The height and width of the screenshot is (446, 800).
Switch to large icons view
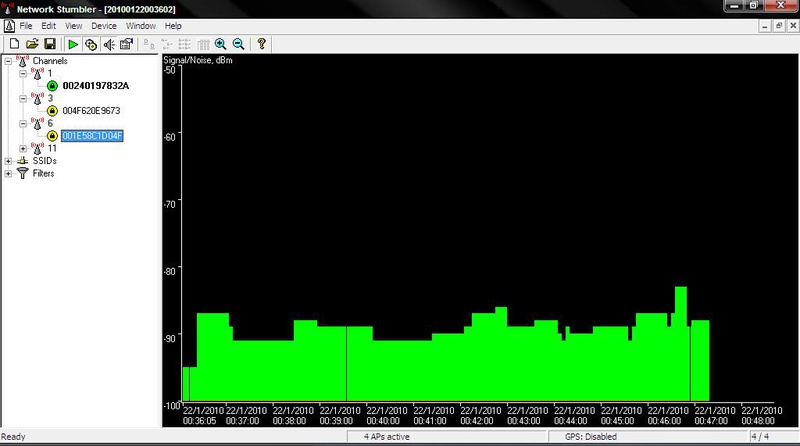[149, 44]
